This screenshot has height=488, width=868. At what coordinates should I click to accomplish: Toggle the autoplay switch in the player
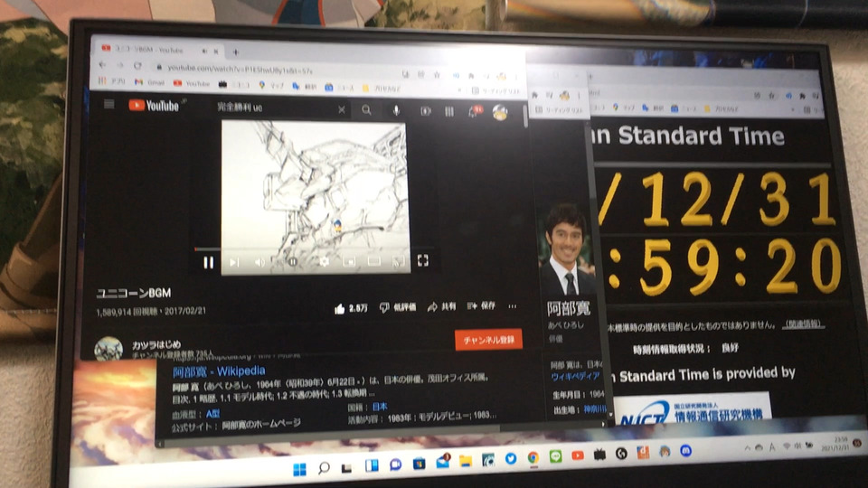tap(292, 262)
